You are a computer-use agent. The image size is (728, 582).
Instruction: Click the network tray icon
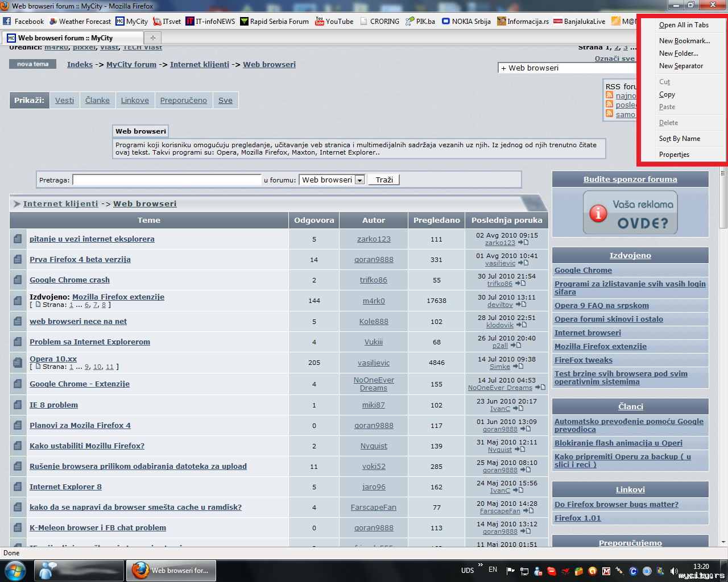point(524,571)
